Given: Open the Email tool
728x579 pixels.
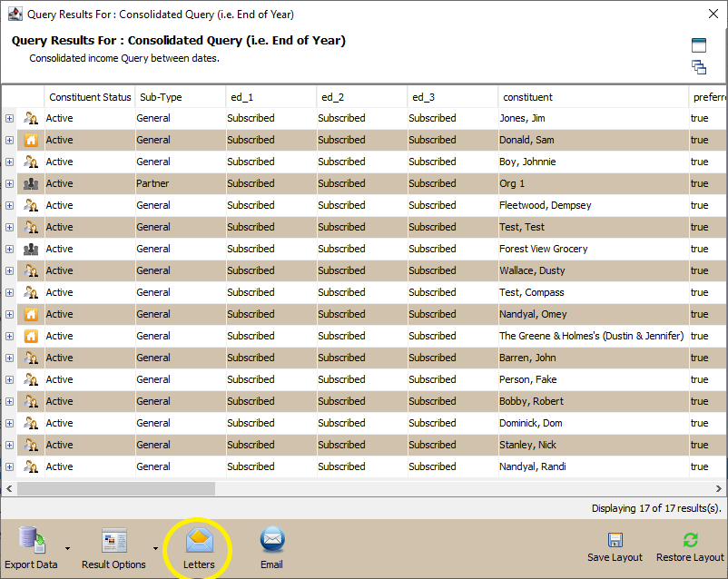Looking at the screenshot, I should pyautogui.click(x=272, y=548).
